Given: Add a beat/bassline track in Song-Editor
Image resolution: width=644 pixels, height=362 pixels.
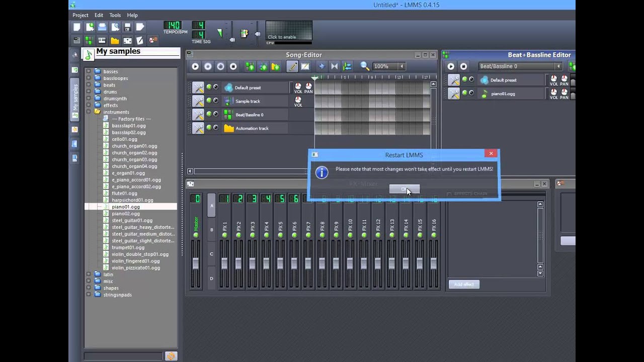Looking at the screenshot, I should tap(250, 66).
